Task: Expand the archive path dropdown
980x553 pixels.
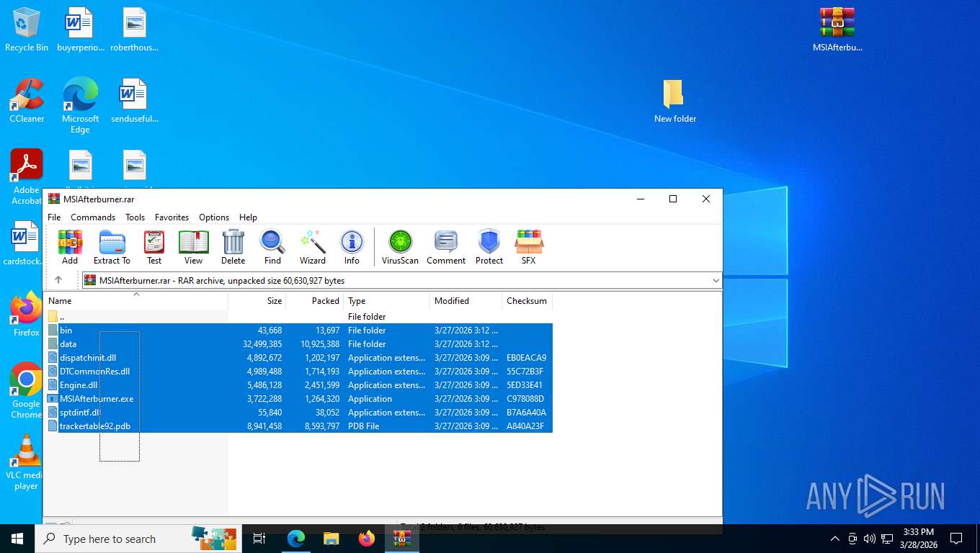Action: (x=716, y=280)
